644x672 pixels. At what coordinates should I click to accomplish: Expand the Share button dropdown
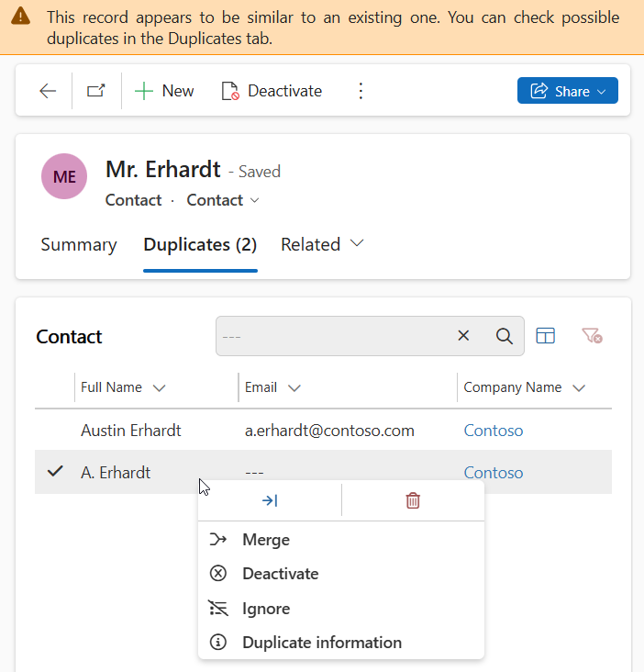pos(601,91)
